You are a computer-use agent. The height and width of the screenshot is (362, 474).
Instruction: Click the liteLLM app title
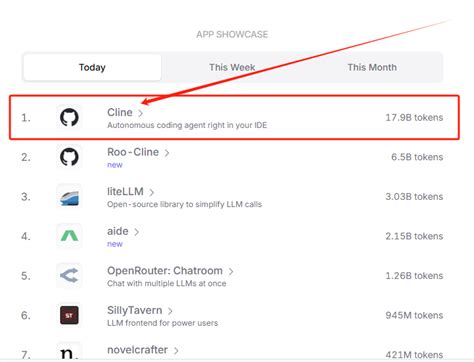click(x=125, y=192)
